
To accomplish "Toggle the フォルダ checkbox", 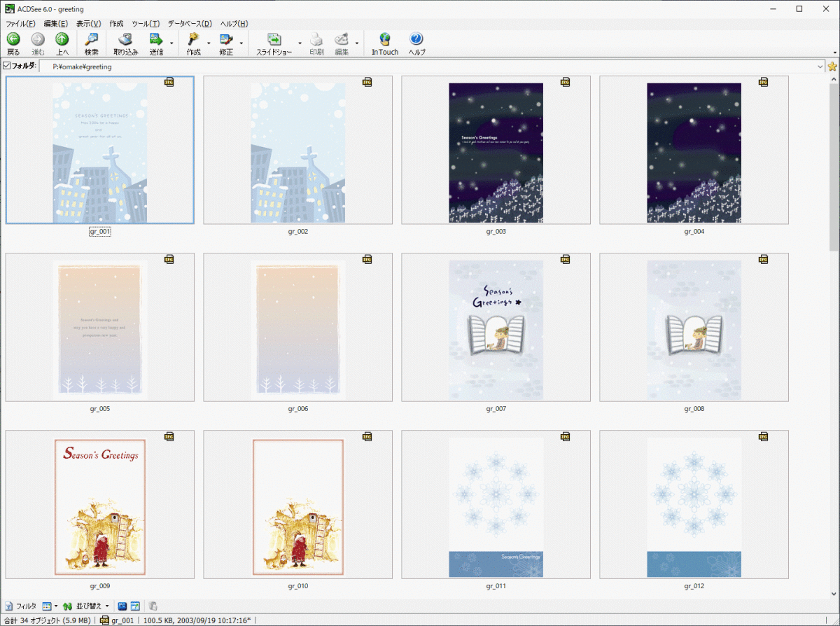I will [x=7, y=66].
